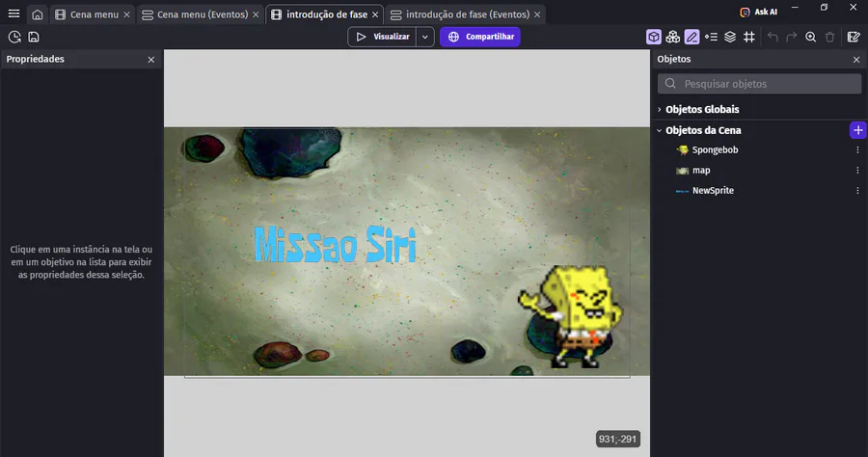
Task: Collapse Objetos da Cena section
Action: coord(660,130)
